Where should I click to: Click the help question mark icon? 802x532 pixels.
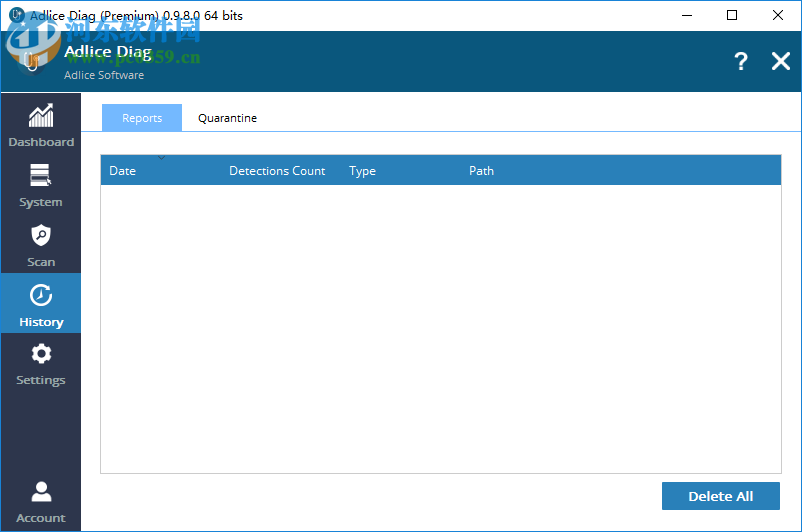(741, 61)
